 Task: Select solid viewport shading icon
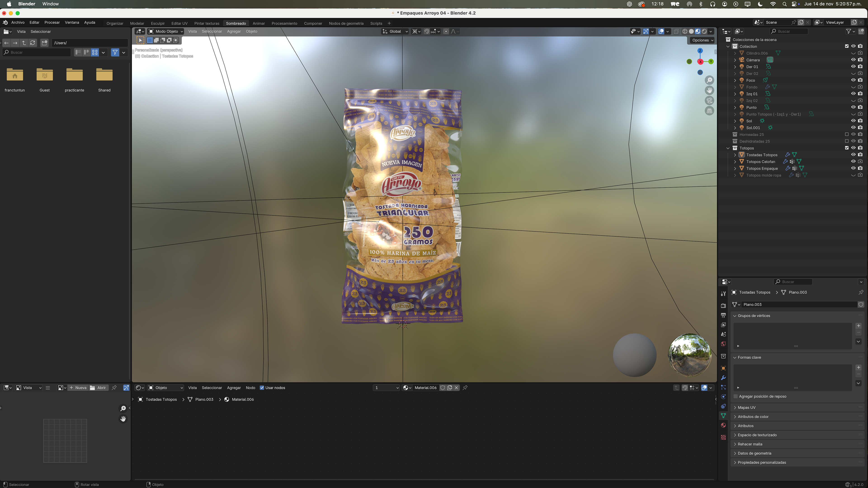691,31
